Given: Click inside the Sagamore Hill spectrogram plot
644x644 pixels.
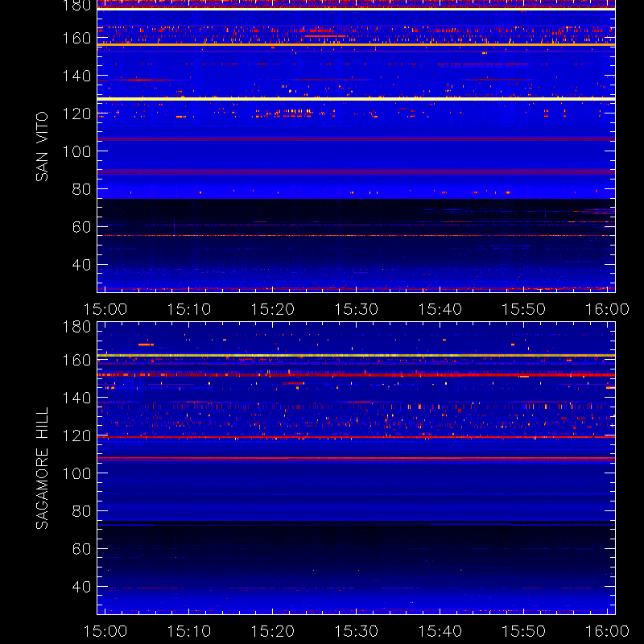Looking at the screenshot, I should coord(356,469).
